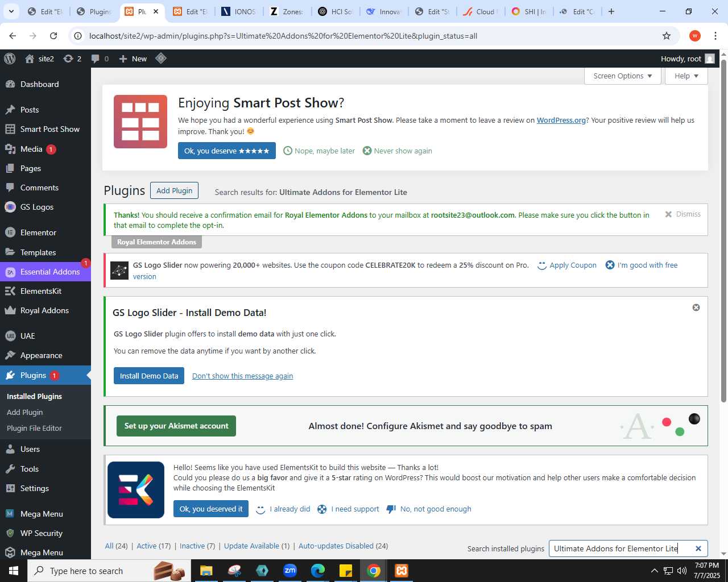728x582 pixels.
Task: Open the WordPress logo menu in admin bar
Action: [x=10, y=59]
